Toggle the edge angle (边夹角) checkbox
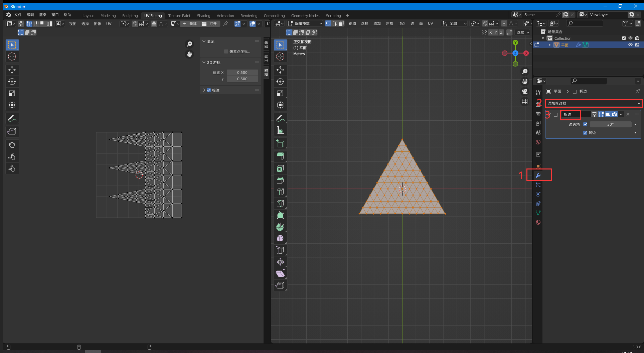This screenshot has width=644, height=353. (x=585, y=124)
